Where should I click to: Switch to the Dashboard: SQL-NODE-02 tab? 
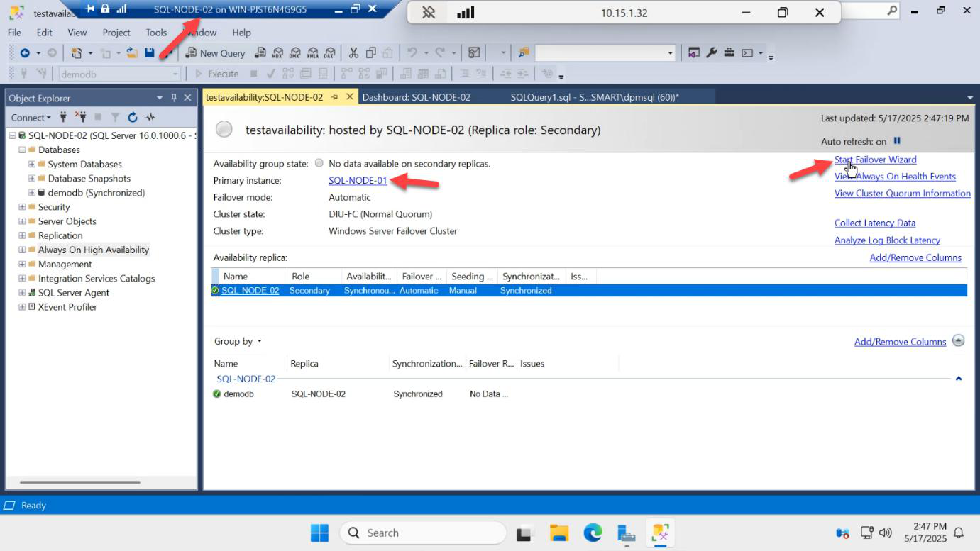click(416, 97)
